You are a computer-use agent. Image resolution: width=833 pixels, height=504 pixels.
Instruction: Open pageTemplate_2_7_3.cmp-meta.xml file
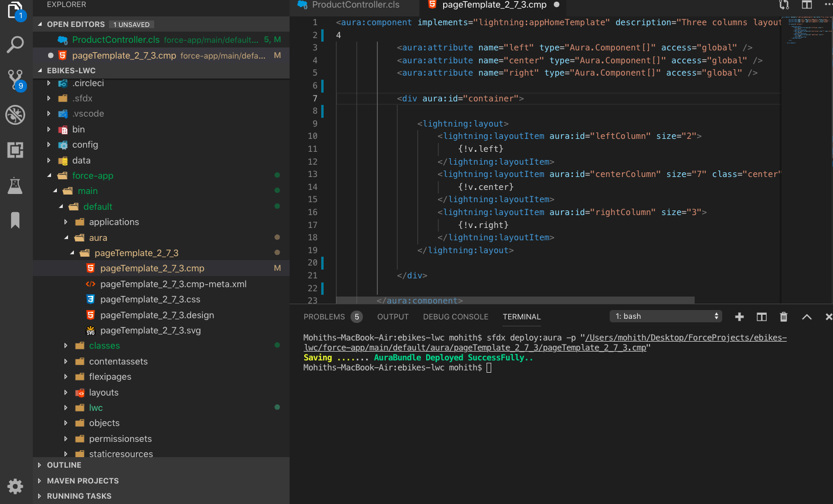pos(174,284)
